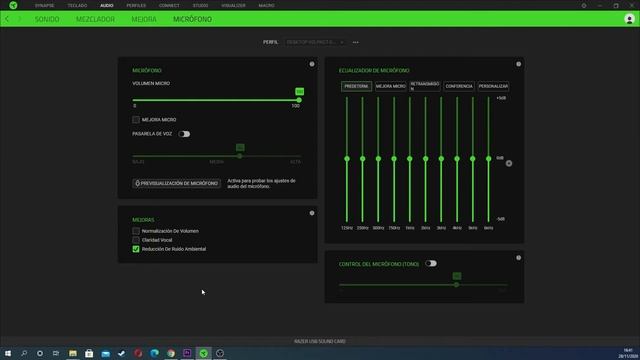
Task: Click the Razer logo icon
Action: (x=13, y=5)
